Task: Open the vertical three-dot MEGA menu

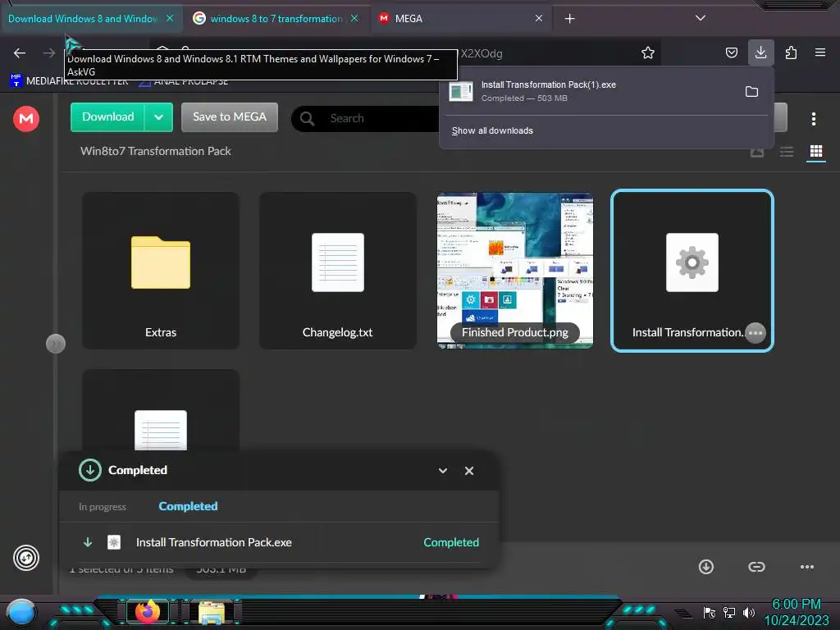Action: tap(813, 119)
